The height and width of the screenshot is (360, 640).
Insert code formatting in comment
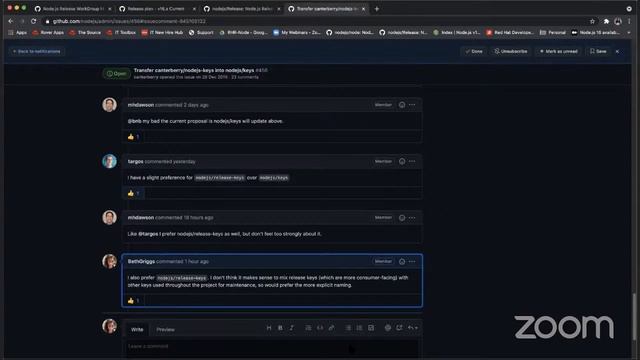click(320, 328)
